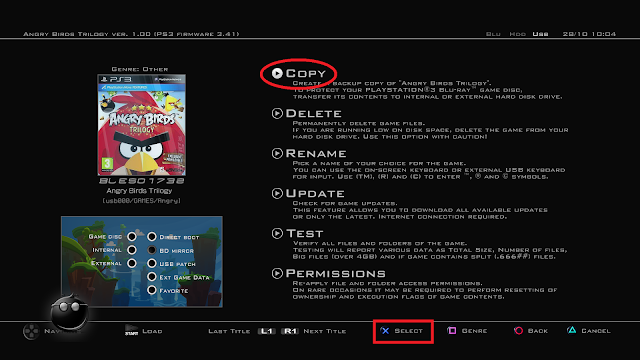Click the black bomb bird mascot icon
Viewport: 640px width, 360px height.
coord(69,312)
